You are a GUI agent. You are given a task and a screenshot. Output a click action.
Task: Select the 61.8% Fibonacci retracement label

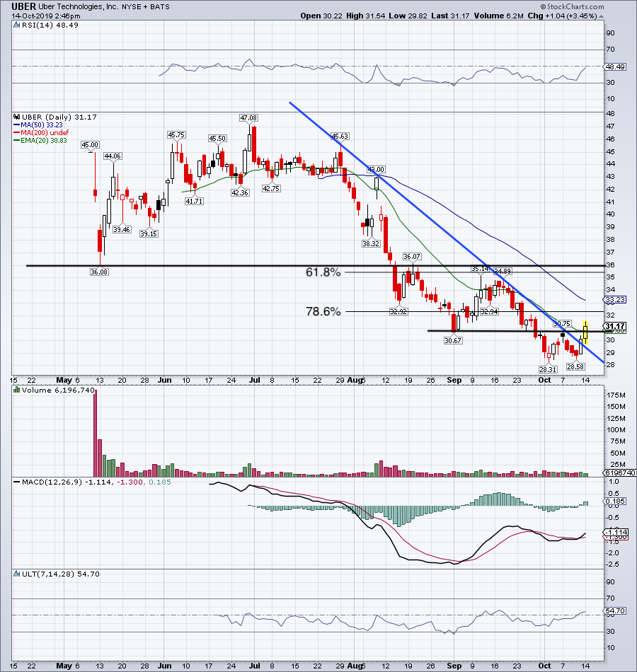[x=323, y=272]
